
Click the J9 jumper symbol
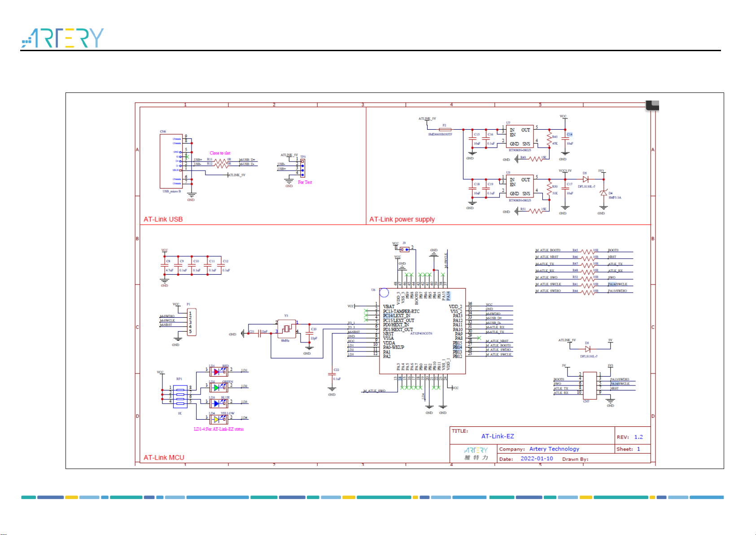click(405, 250)
